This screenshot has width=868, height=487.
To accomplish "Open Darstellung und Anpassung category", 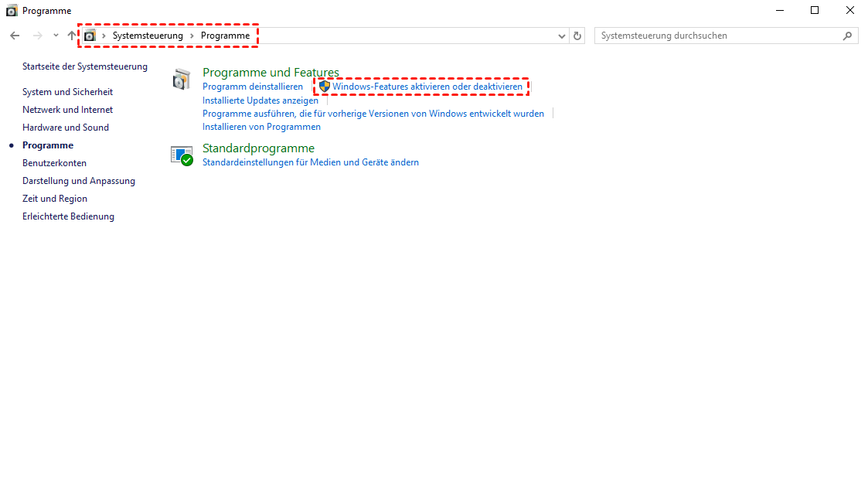I will (79, 181).
